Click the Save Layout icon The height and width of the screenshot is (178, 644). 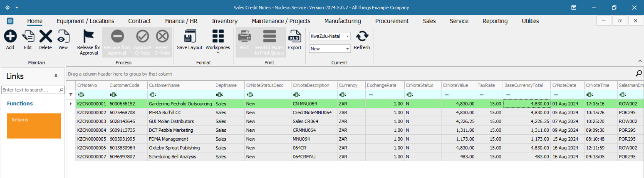click(x=190, y=36)
